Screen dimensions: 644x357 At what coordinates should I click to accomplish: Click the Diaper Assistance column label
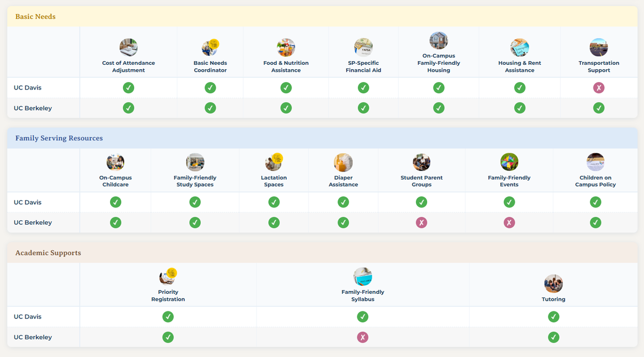[343, 181]
